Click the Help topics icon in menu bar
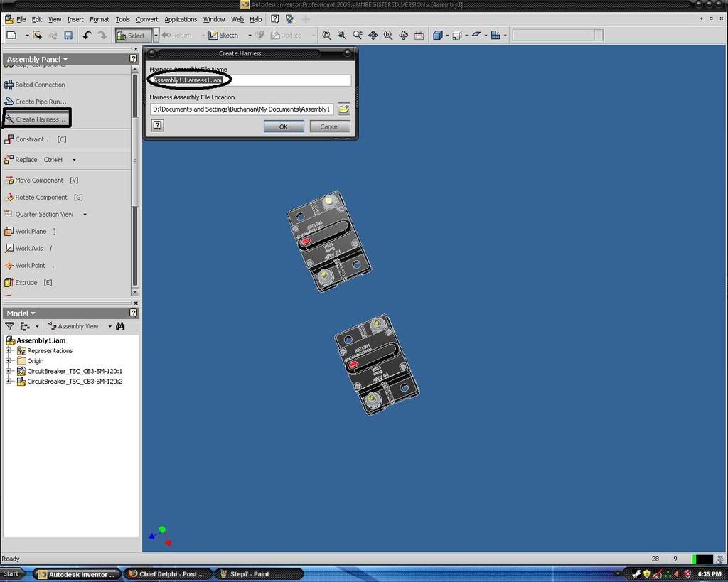Image resolution: width=728 pixels, height=582 pixels. [x=275, y=19]
